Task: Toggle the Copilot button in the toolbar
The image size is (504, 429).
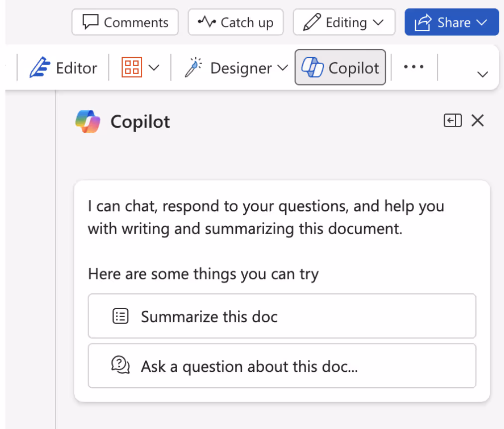Action: pyautogui.click(x=340, y=67)
